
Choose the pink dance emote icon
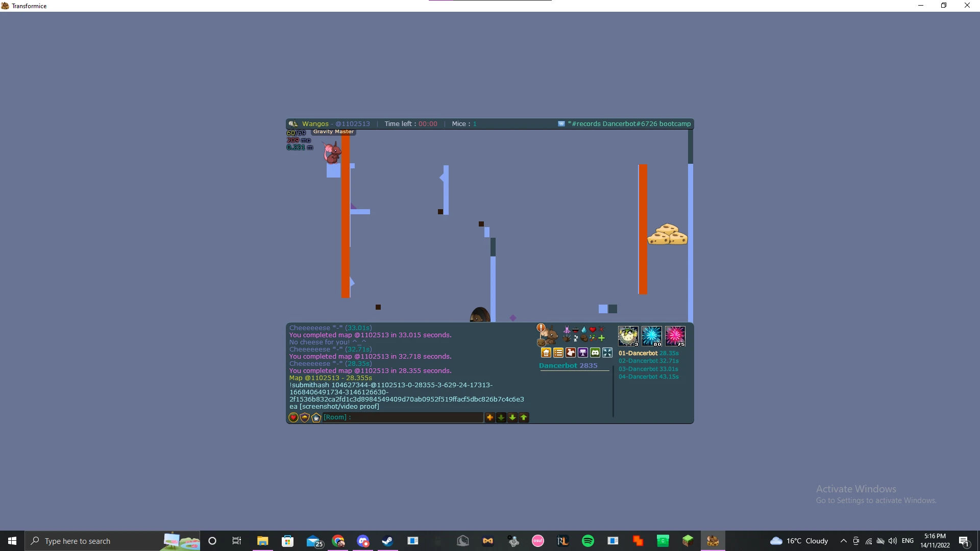point(567,330)
